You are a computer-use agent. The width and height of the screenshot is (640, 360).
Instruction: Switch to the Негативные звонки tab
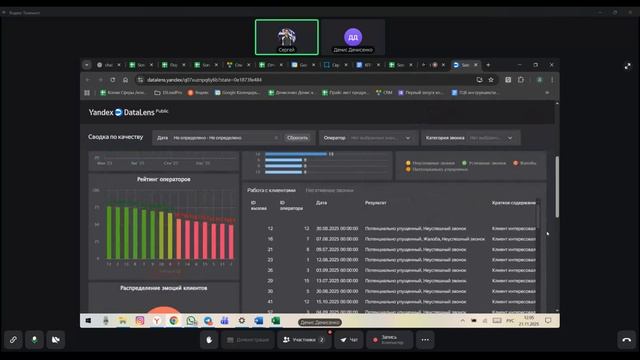(x=329, y=190)
